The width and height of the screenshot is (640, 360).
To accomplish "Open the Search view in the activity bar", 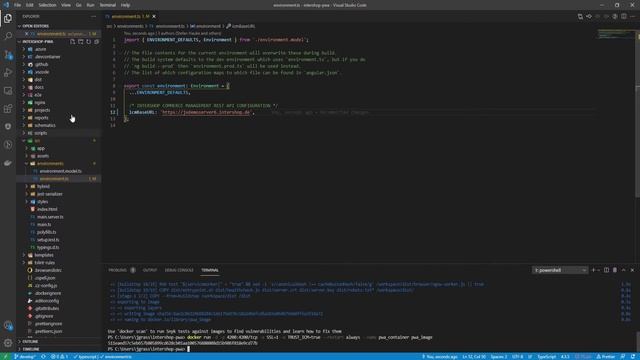I will point(8,36).
